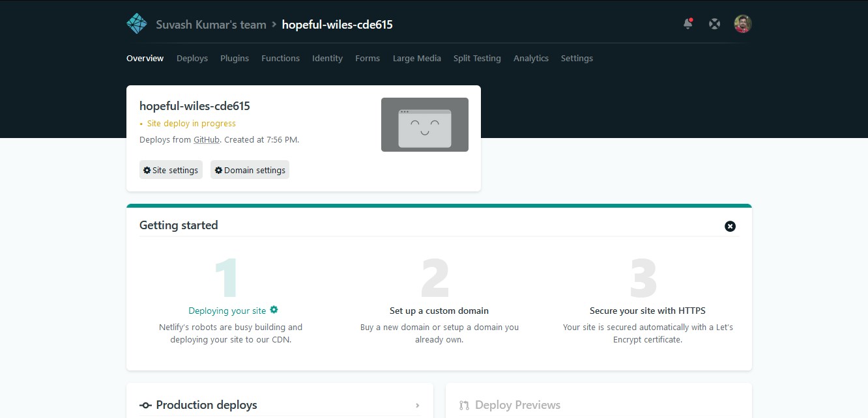This screenshot has width=868, height=418.
Task: Click the Getting started heading
Action: pos(179,225)
